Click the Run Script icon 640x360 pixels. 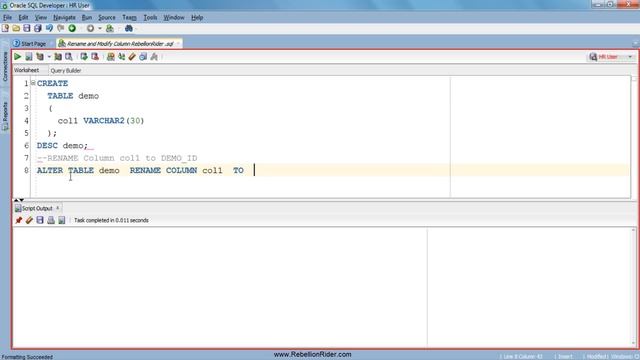tap(29, 57)
